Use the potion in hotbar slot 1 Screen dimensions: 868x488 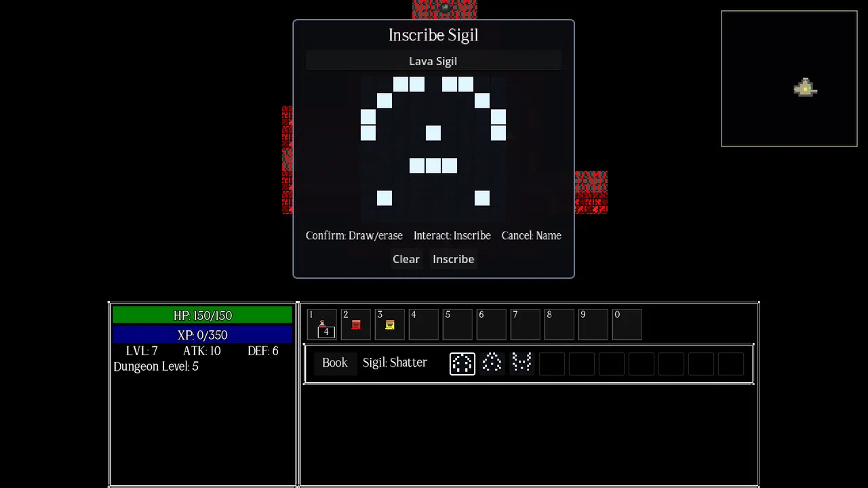coord(321,325)
